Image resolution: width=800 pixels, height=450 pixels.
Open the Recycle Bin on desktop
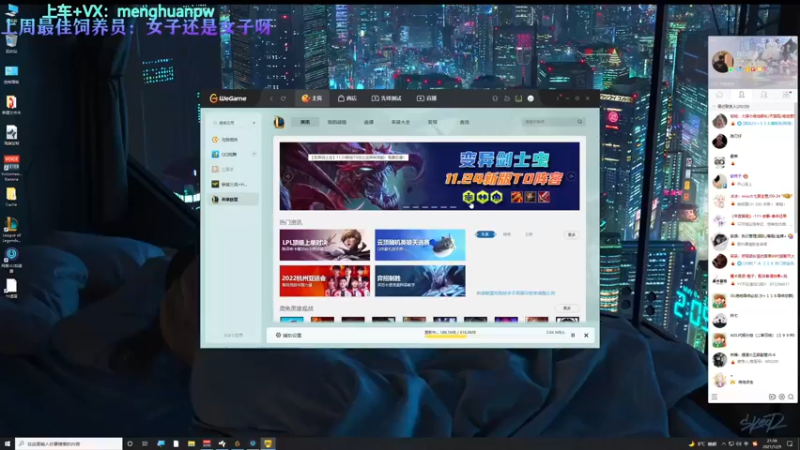point(11,44)
